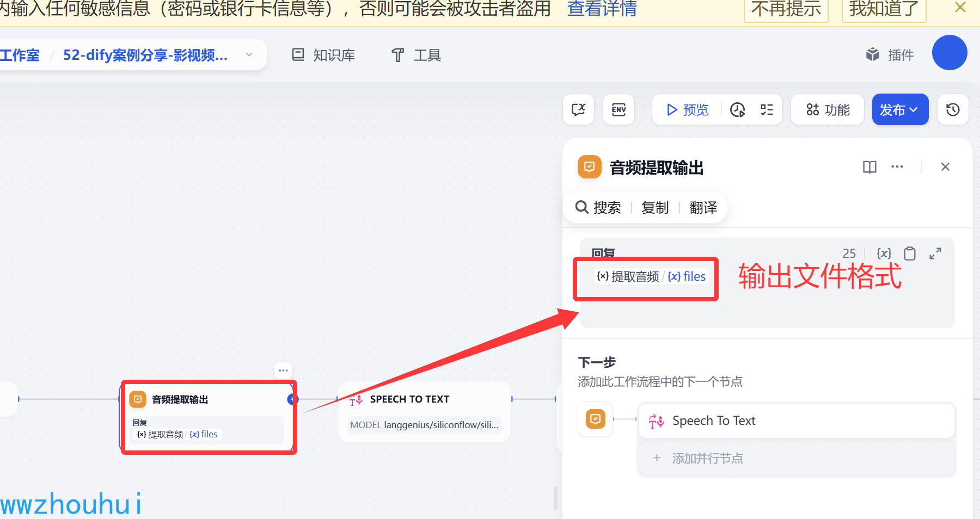
Task: Expand the 发布 publish dropdown
Action: pyautogui.click(x=900, y=110)
